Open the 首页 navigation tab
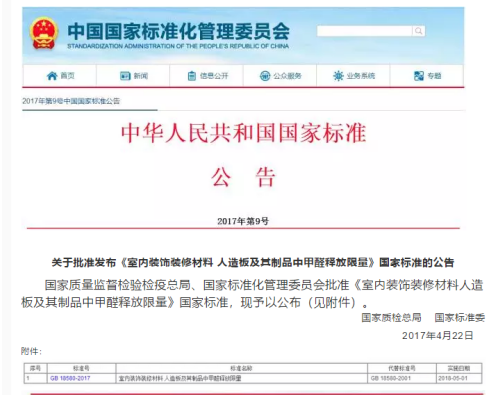The width and height of the screenshot is (489, 395). pos(60,76)
